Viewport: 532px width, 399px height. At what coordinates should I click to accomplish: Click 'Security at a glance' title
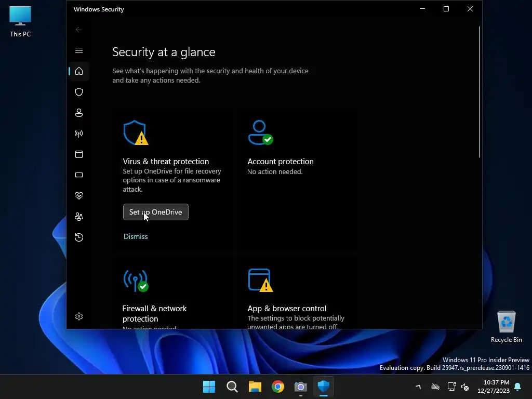point(164,52)
